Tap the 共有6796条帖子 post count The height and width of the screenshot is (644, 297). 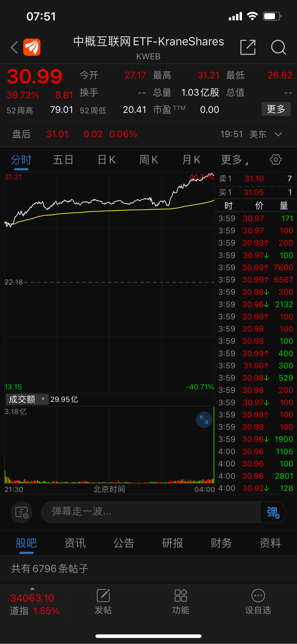click(50, 568)
